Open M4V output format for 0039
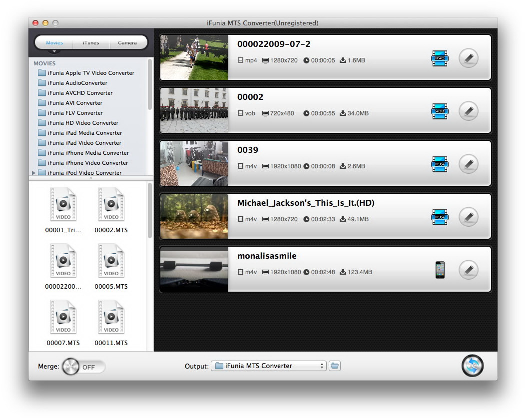The width and height of the screenshot is (526, 420). (x=440, y=164)
